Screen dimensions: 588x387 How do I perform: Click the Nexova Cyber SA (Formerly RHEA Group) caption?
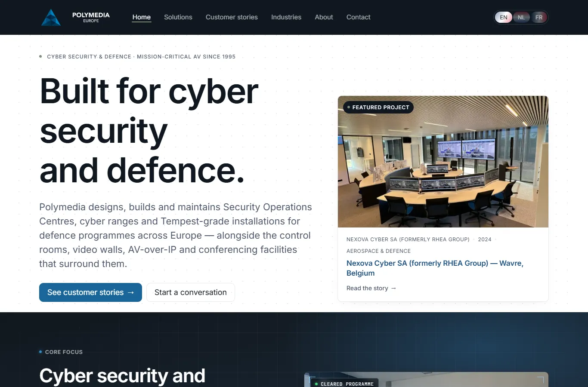click(408, 240)
